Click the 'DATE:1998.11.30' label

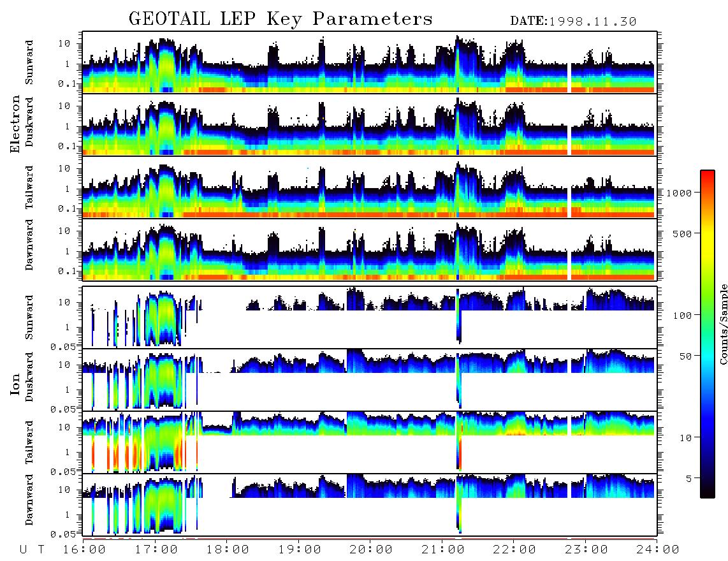(573, 22)
